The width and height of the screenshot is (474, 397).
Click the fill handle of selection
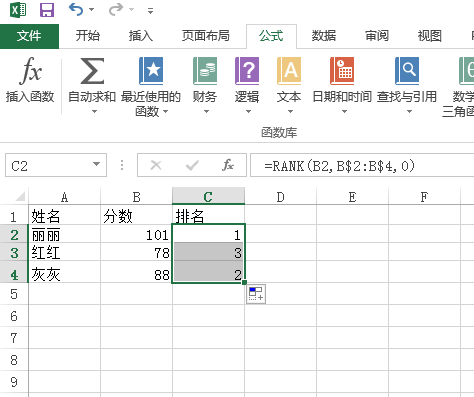coord(245,282)
